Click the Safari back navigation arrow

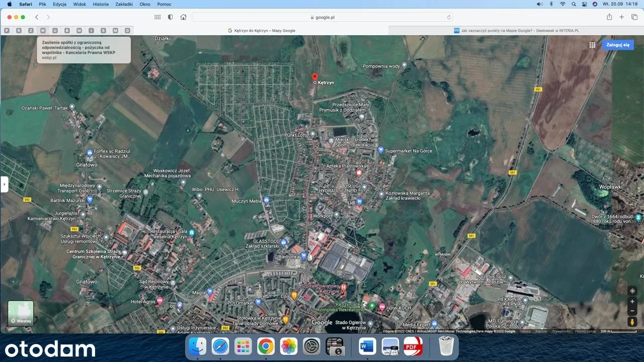[37, 17]
